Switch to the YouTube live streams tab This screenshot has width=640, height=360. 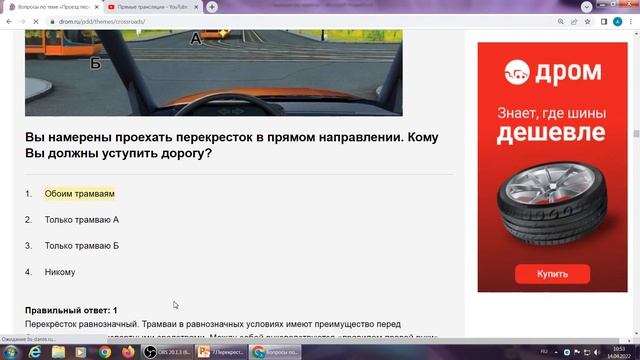point(153,7)
